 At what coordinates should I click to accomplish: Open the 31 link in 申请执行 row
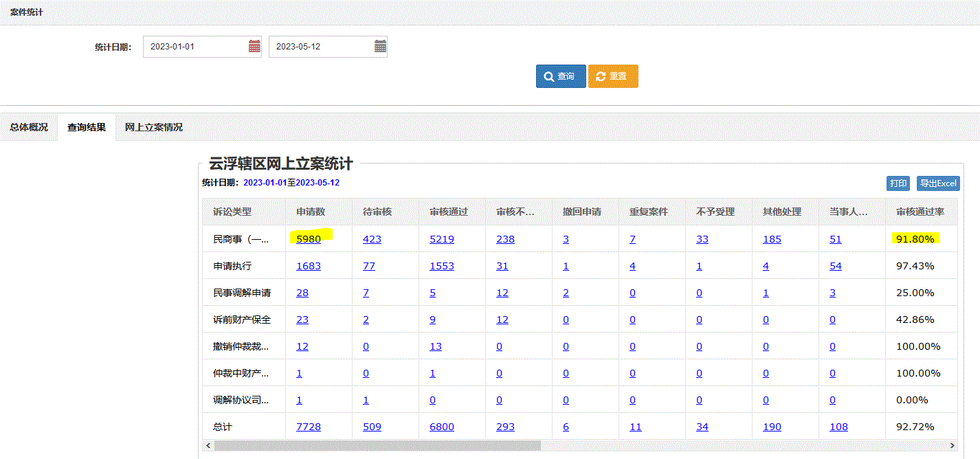point(502,266)
